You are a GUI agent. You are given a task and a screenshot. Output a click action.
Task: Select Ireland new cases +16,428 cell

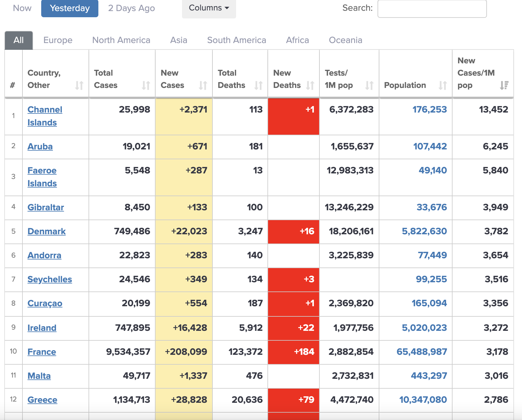[x=184, y=328]
